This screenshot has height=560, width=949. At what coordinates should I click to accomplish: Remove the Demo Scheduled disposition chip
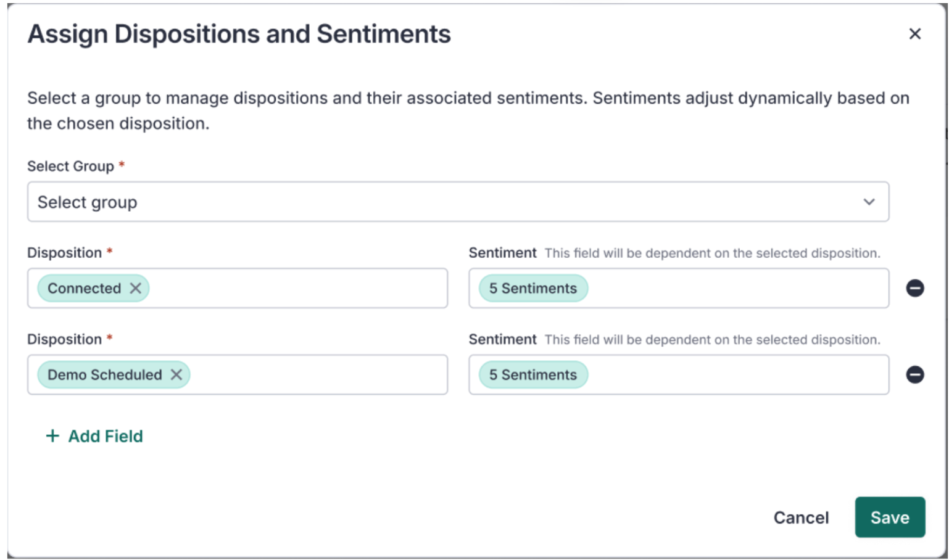pyautogui.click(x=176, y=374)
